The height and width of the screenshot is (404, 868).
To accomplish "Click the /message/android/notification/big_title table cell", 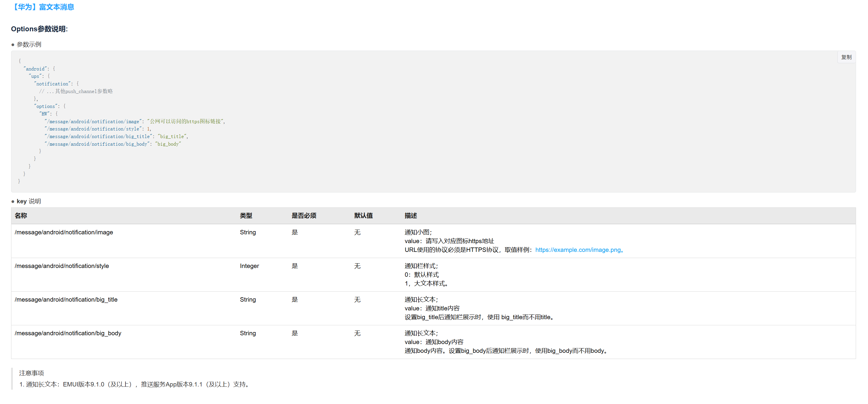I will click(x=66, y=300).
